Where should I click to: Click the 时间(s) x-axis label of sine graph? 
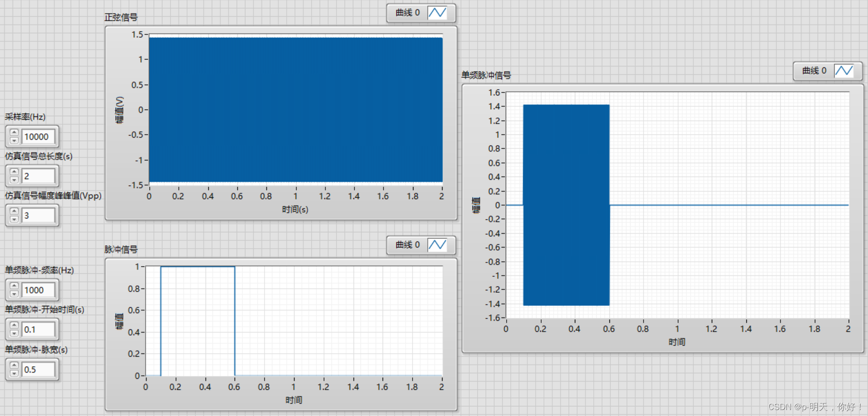coord(295,210)
